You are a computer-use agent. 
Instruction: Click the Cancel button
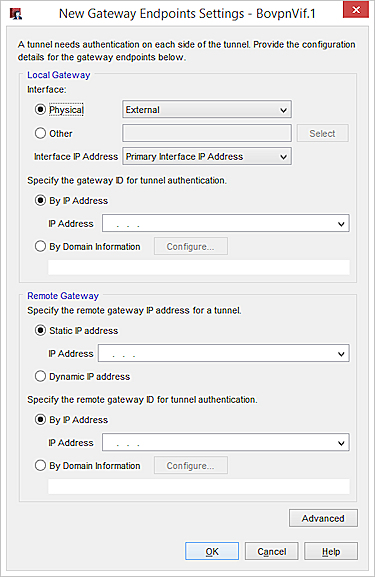coord(272,552)
